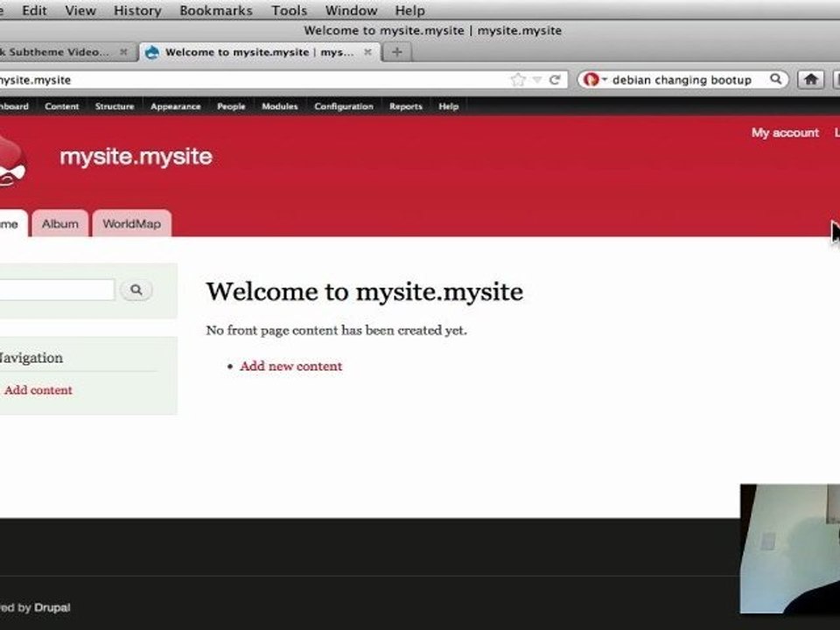The height and width of the screenshot is (630, 840).
Task: Click the webcam video thumbnail
Action: tap(790, 549)
